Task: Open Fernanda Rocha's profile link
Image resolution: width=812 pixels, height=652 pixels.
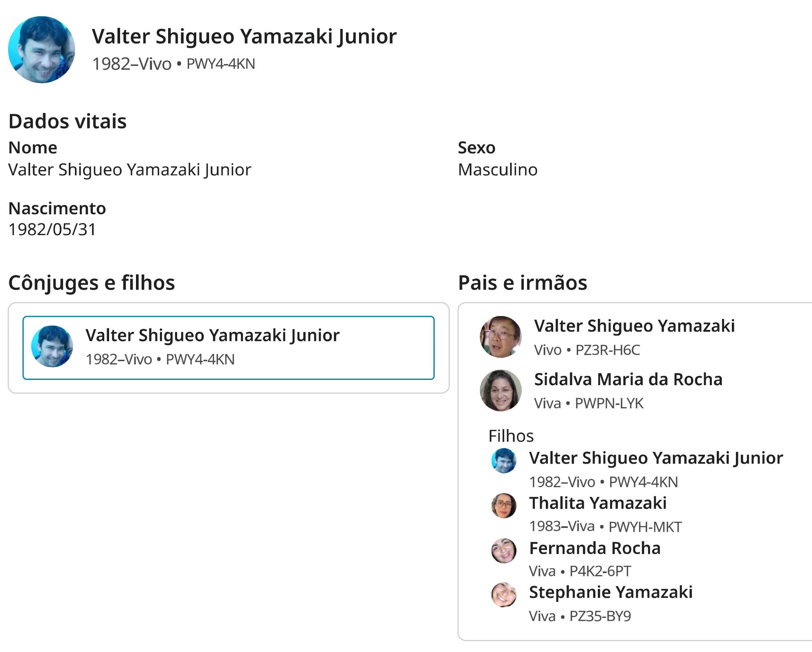Action: 595,548
